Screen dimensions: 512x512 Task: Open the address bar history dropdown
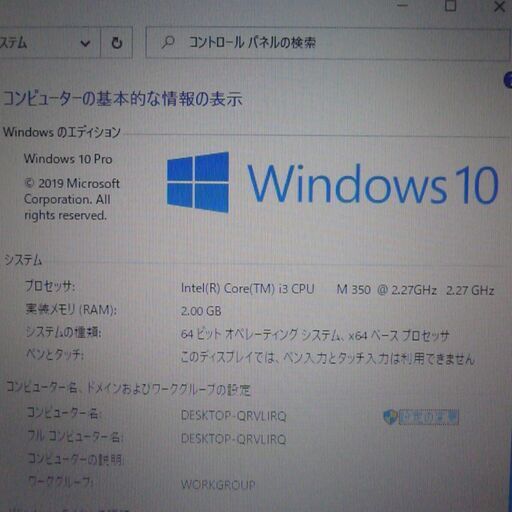(85, 43)
